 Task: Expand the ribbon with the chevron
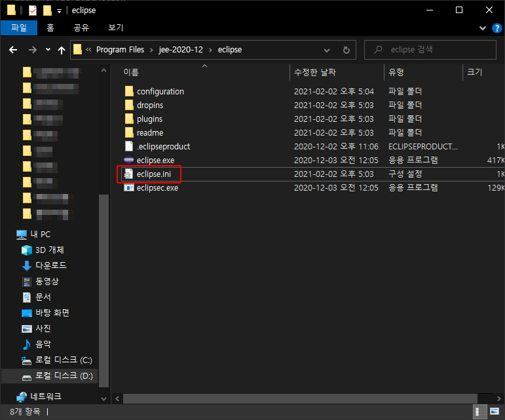coord(483,28)
